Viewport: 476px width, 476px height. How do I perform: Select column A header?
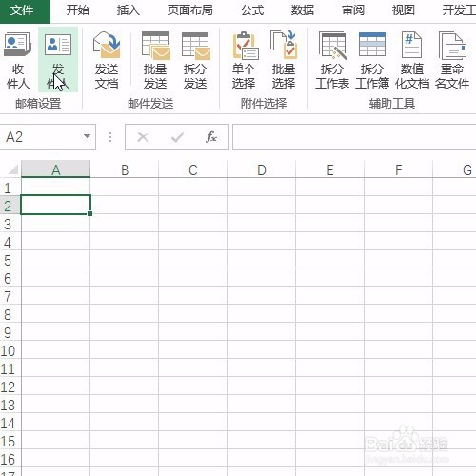55,169
